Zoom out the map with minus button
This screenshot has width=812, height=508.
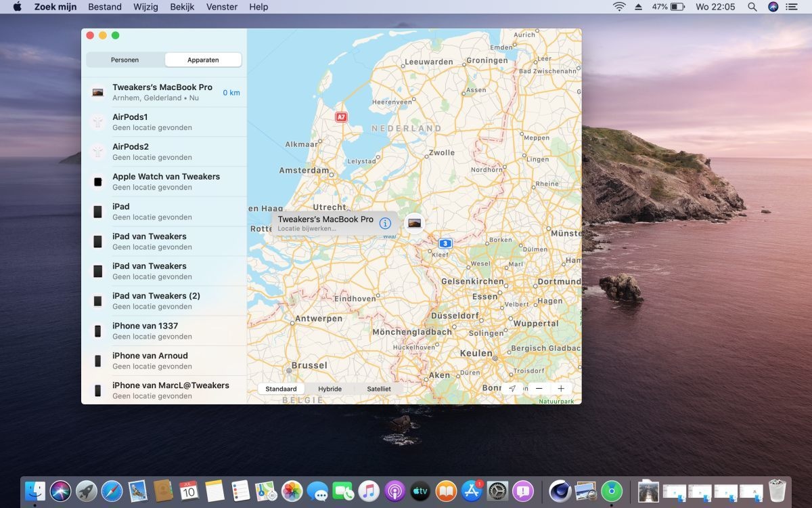tap(539, 388)
